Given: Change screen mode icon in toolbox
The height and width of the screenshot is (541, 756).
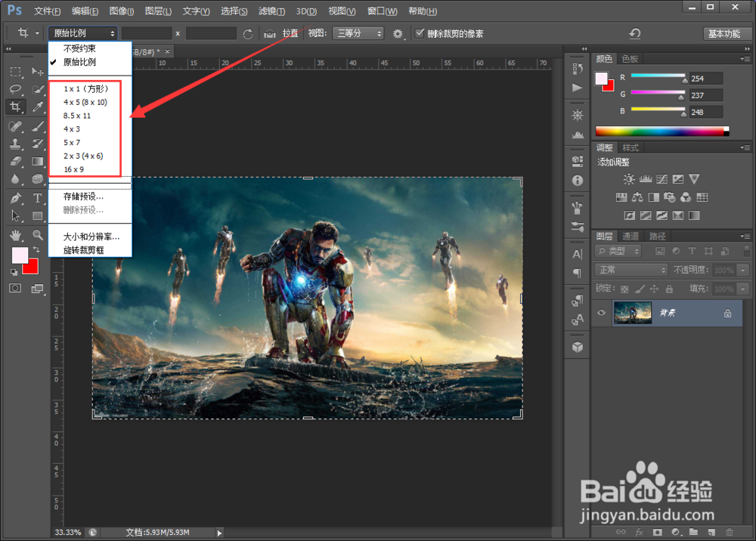Looking at the screenshot, I should [x=38, y=289].
